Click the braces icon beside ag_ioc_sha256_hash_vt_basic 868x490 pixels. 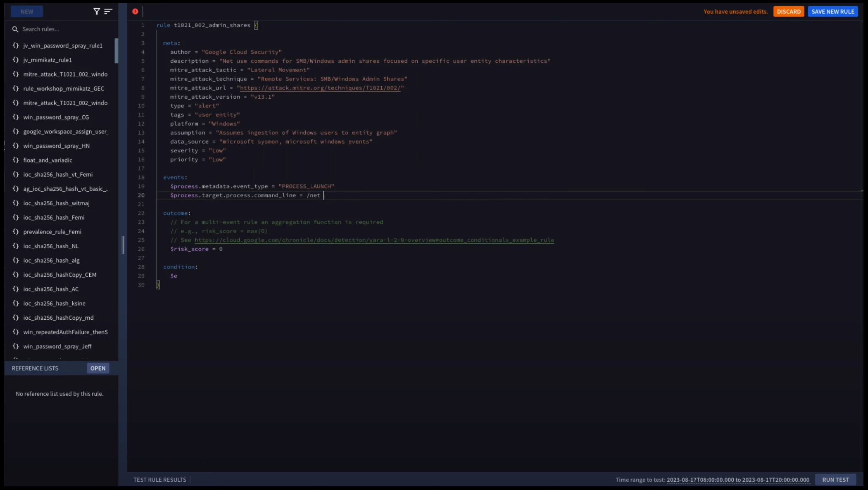[16, 189]
